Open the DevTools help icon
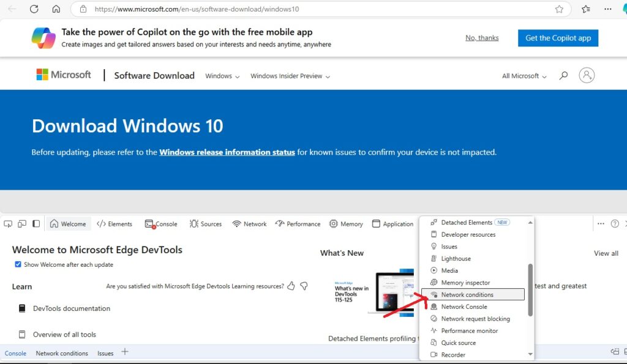 615,224
